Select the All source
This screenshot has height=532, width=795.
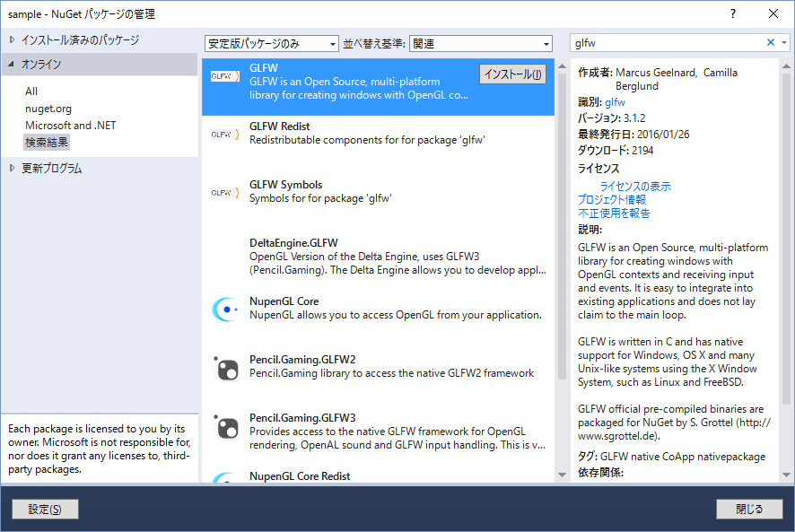[31, 92]
